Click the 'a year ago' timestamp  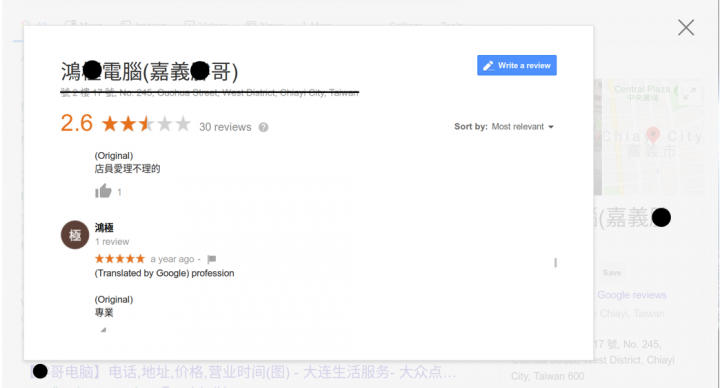tap(172, 259)
